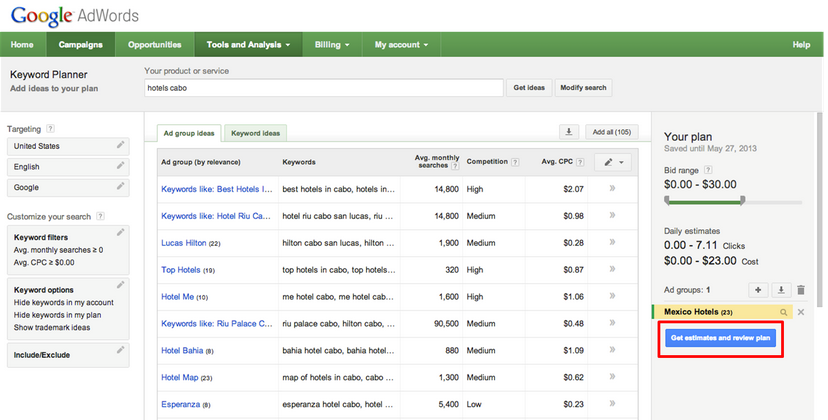Add Hotel Bahia group to plan arrows
This screenshot has width=828, height=420.
pos(613,350)
